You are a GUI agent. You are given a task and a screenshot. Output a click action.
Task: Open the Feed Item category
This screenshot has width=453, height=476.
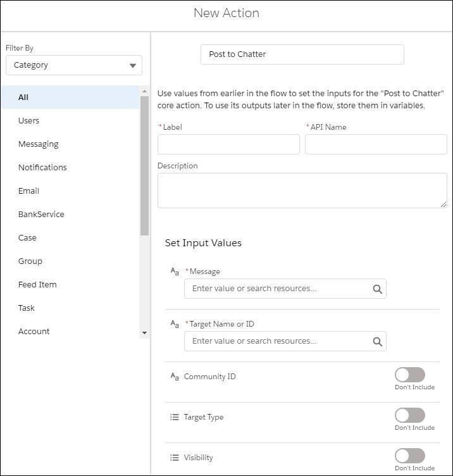[x=70, y=284]
